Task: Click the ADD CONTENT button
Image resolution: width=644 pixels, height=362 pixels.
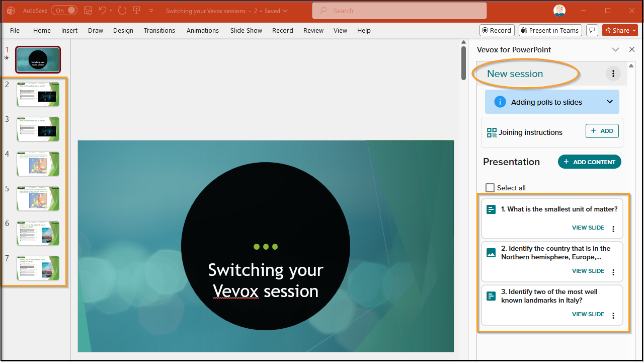Action: (590, 162)
